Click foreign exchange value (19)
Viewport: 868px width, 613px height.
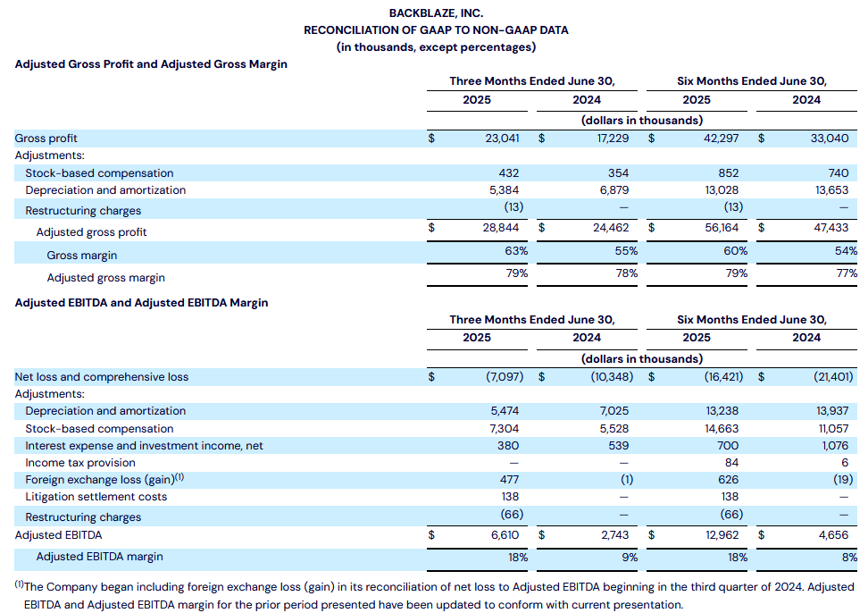coord(843,480)
